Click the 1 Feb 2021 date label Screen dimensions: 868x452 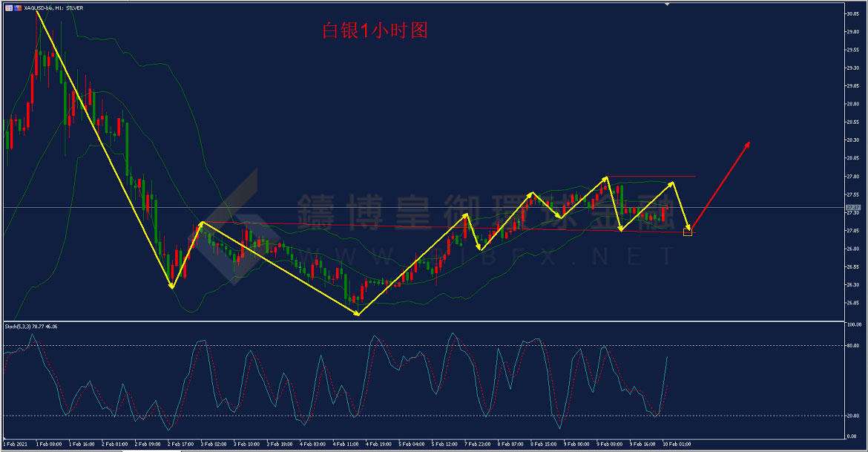pyautogui.click(x=17, y=444)
